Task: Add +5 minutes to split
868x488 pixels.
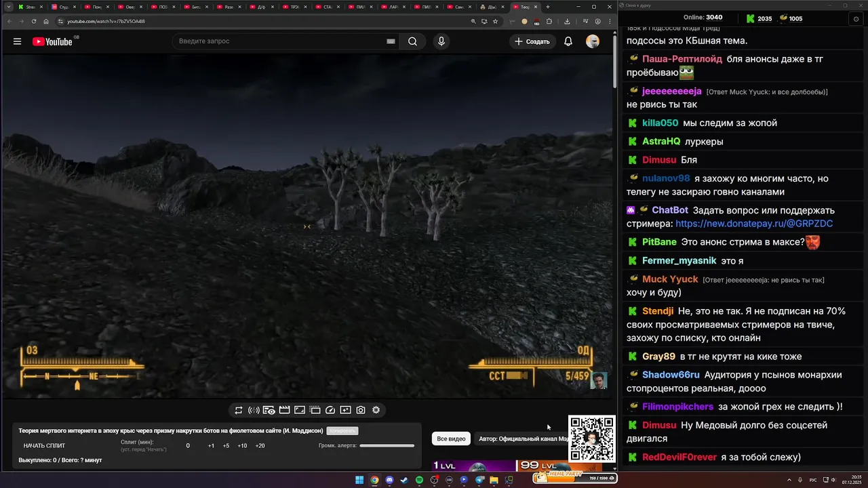Action: (x=226, y=446)
